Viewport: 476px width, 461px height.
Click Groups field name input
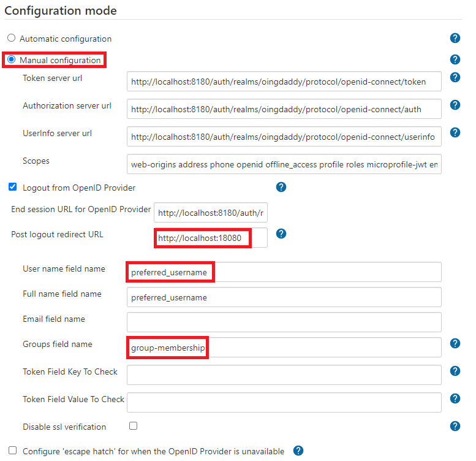point(284,348)
